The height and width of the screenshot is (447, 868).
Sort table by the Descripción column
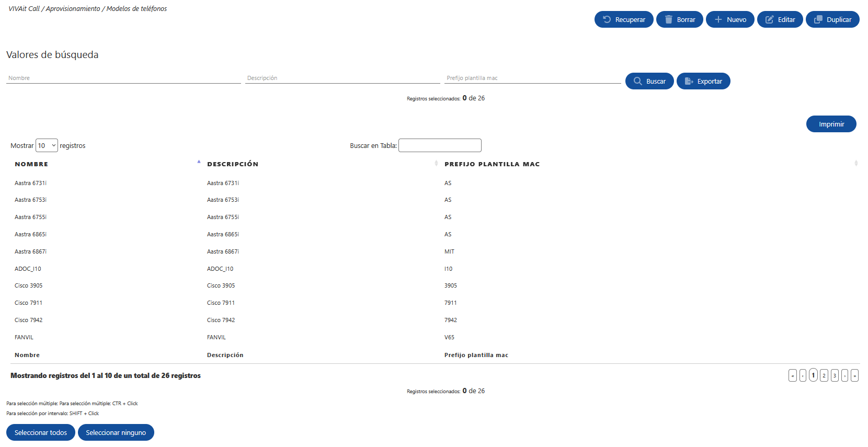(x=320, y=164)
